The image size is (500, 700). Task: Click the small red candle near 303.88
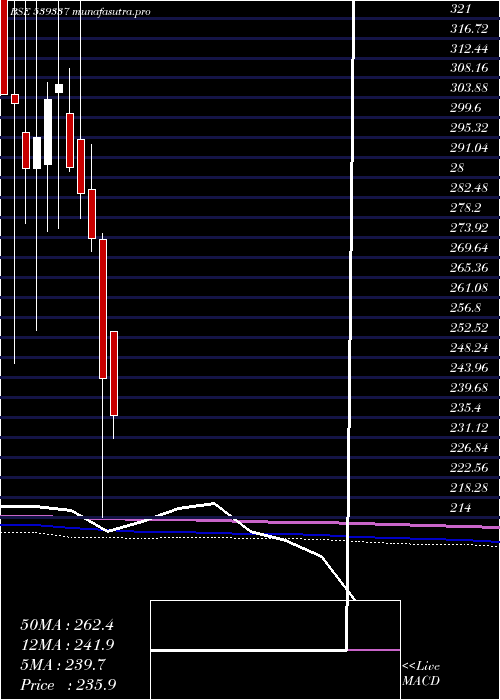(x=15, y=99)
